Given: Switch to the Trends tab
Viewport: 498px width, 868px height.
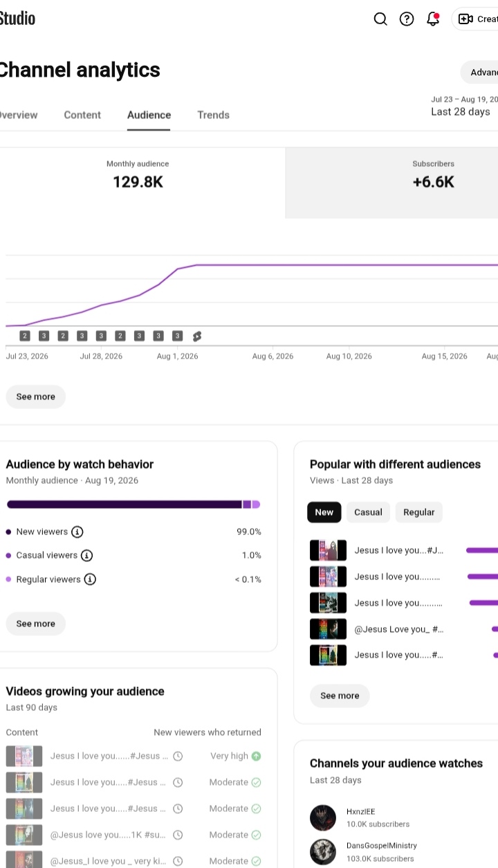Looking at the screenshot, I should click(x=213, y=115).
